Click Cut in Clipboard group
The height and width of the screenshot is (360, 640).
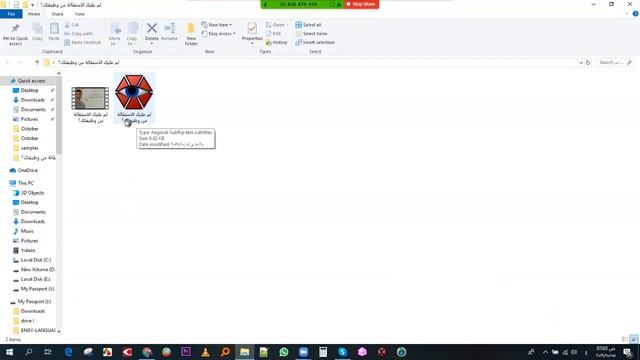(72, 25)
